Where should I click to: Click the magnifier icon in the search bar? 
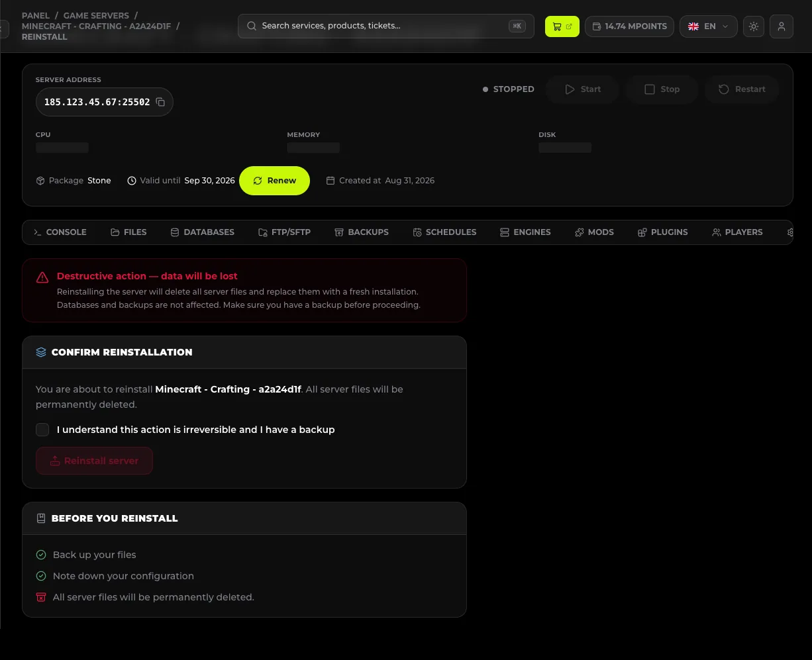252,26
